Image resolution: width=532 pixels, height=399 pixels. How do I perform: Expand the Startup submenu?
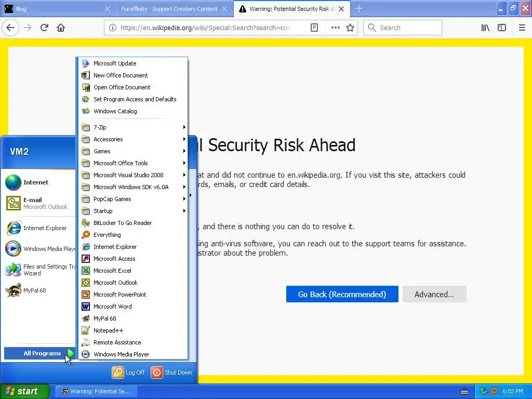[133, 211]
